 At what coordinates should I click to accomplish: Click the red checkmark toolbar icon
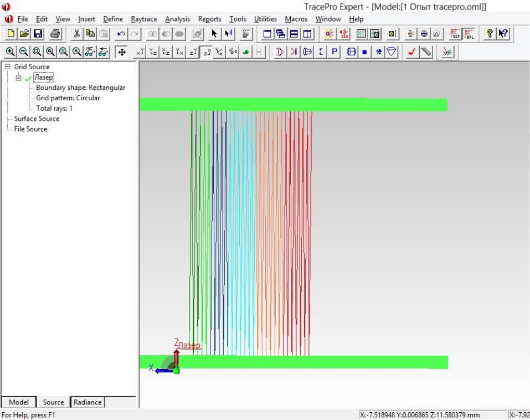click(411, 52)
